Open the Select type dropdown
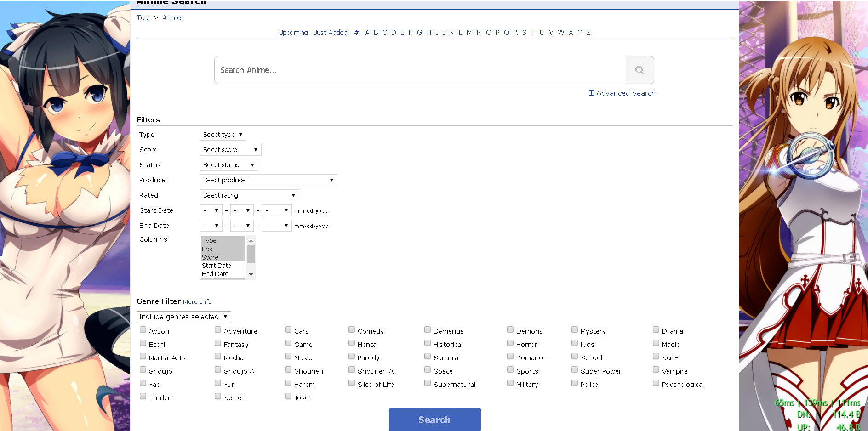 tap(223, 135)
